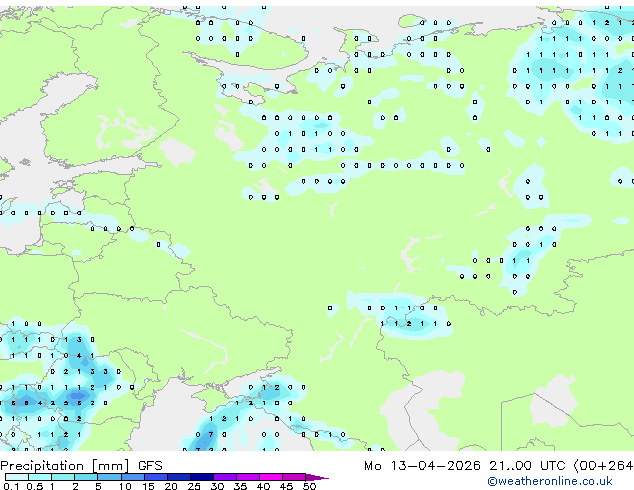Click the 0.5–1 mm legend color swatch
634x490 pixels.
[40, 477]
